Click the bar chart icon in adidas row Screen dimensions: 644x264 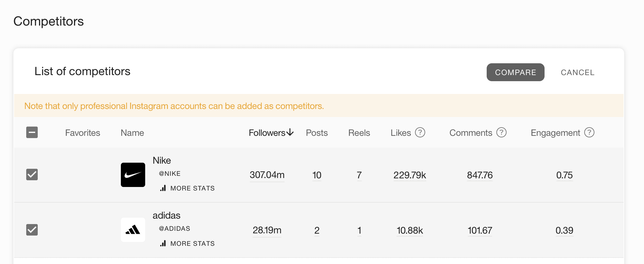click(163, 244)
